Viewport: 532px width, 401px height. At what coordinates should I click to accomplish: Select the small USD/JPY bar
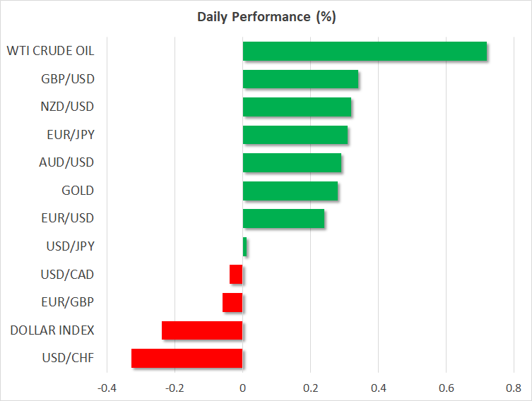point(244,246)
